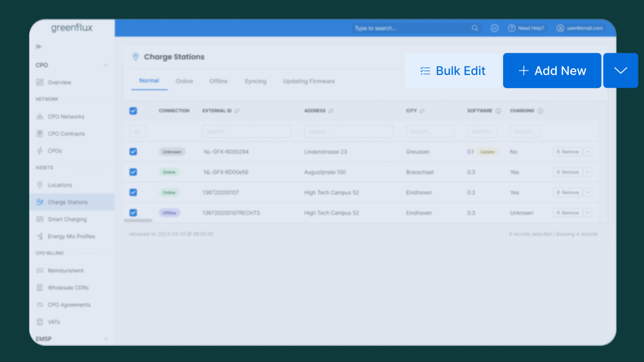
Task: Click the Software column info icon
Action: pyautogui.click(x=498, y=111)
